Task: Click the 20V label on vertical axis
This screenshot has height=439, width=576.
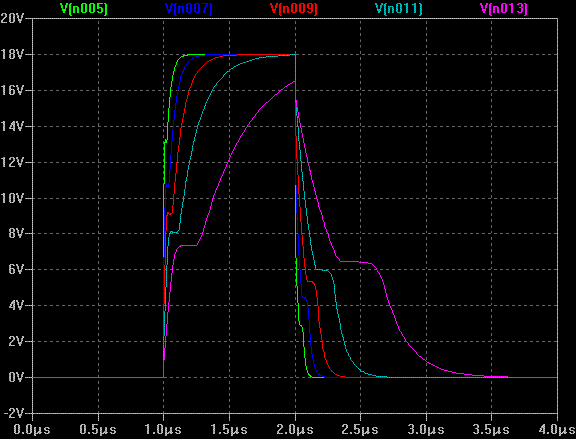Action: tap(12, 18)
